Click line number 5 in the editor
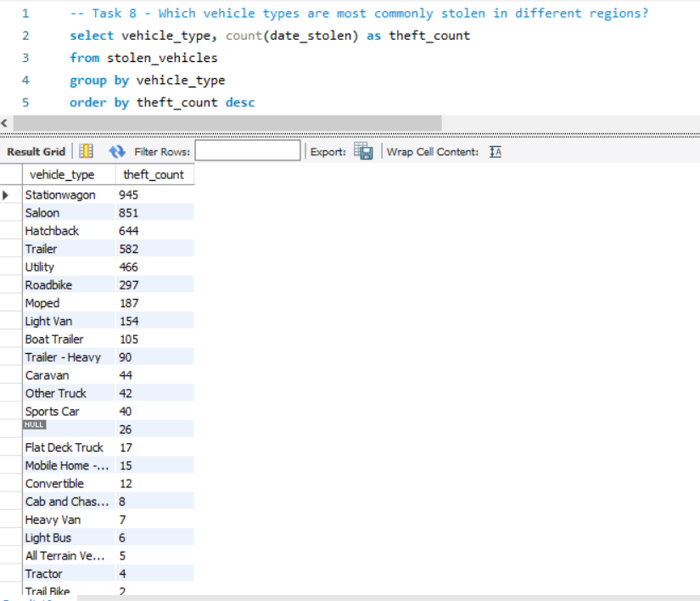 25,102
